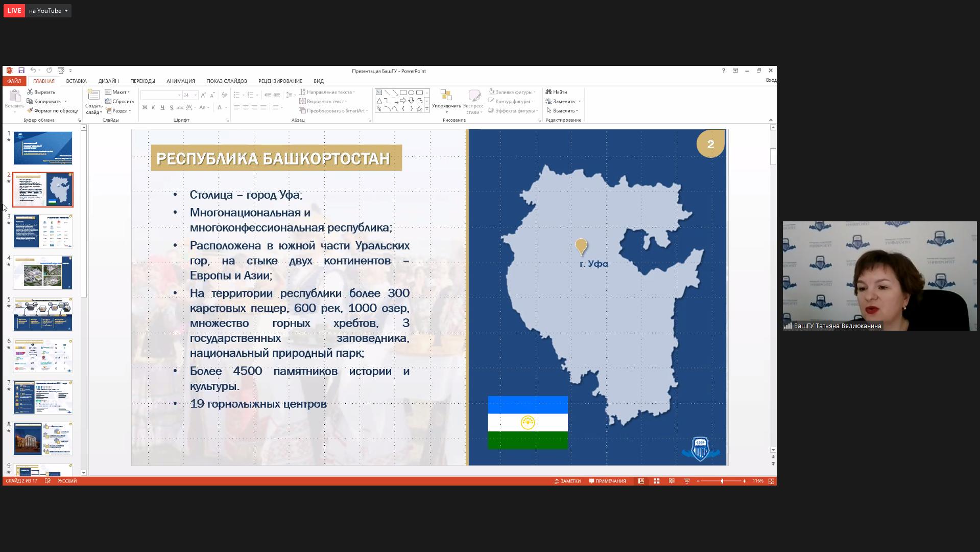Click the Find (Найти) binoculars icon
This screenshot has width=980, height=552.
548,92
